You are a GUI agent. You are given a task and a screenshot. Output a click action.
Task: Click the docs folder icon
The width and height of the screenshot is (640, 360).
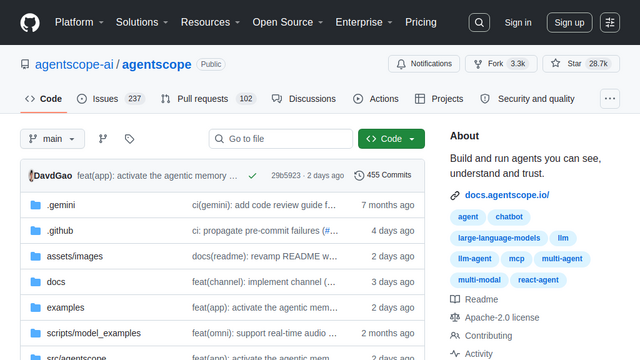click(x=36, y=282)
